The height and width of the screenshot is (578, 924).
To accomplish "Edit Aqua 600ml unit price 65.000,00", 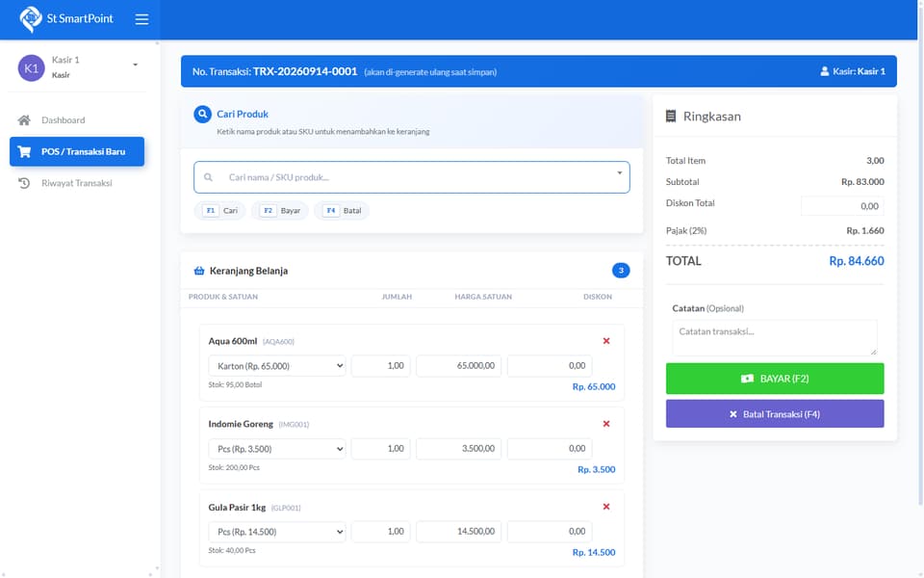I will pyautogui.click(x=458, y=366).
